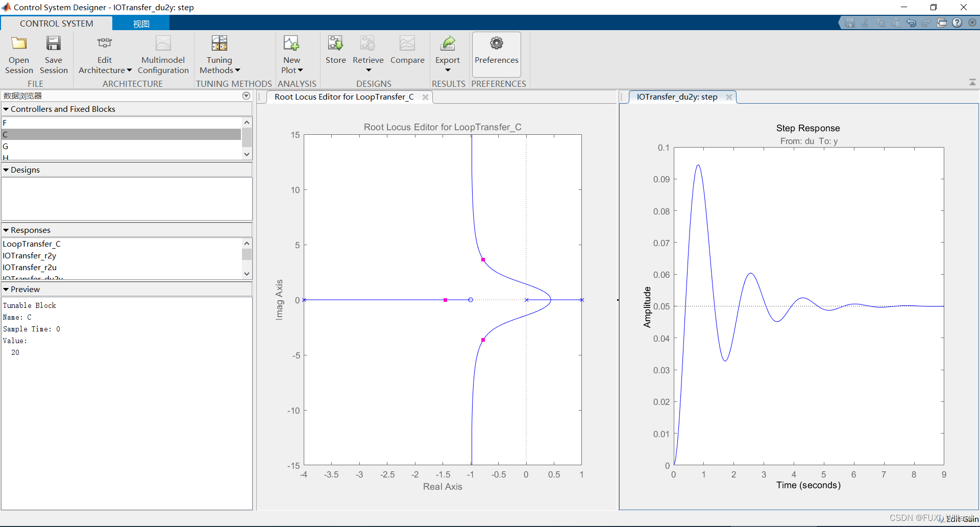This screenshot has width=980, height=527.
Task: Select IOTransfer_r2u response
Action: tap(121, 267)
